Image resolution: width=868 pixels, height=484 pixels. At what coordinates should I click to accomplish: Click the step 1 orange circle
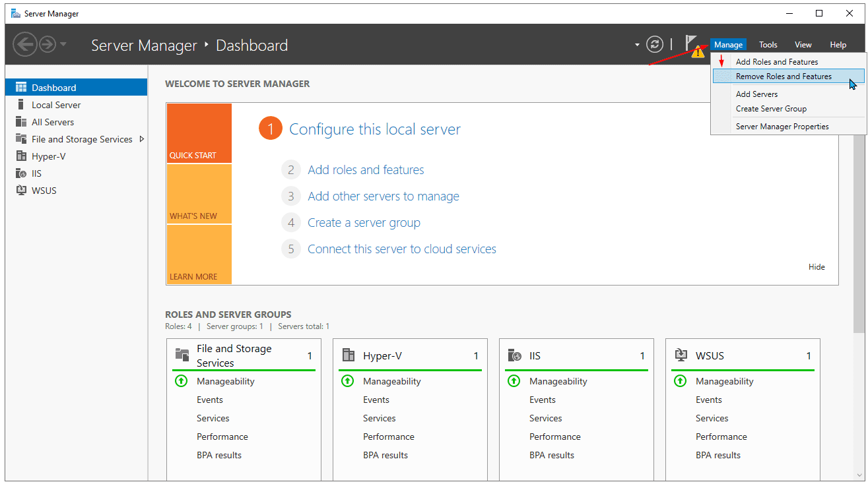[x=271, y=129]
